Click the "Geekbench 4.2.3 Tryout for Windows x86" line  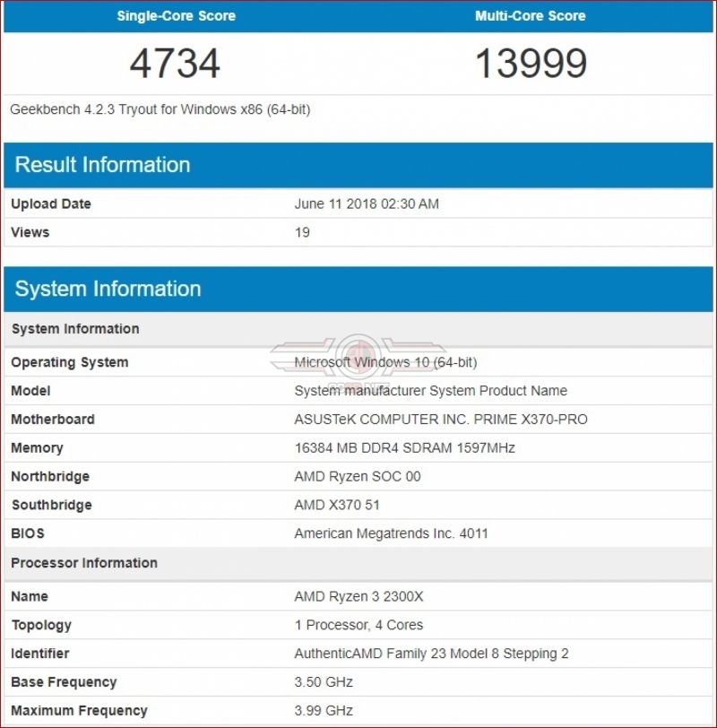(160, 109)
